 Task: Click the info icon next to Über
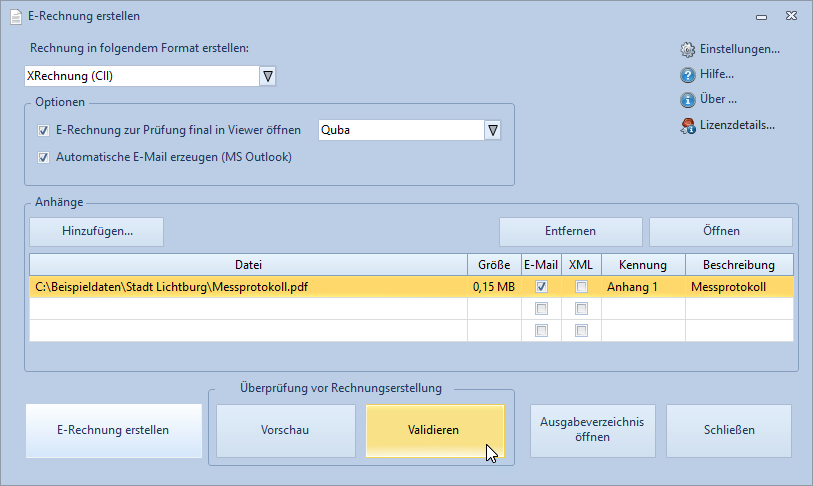pyautogui.click(x=688, y=100)
